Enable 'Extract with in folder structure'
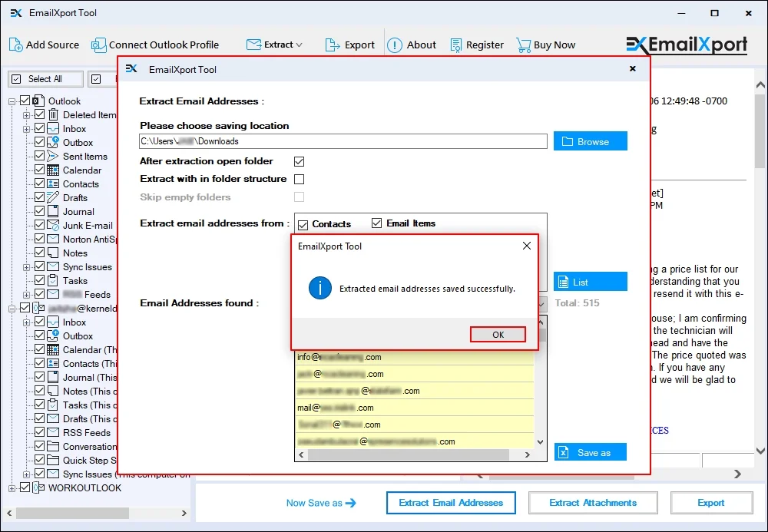This screenshot has height=532, width=768. (299, 179)
